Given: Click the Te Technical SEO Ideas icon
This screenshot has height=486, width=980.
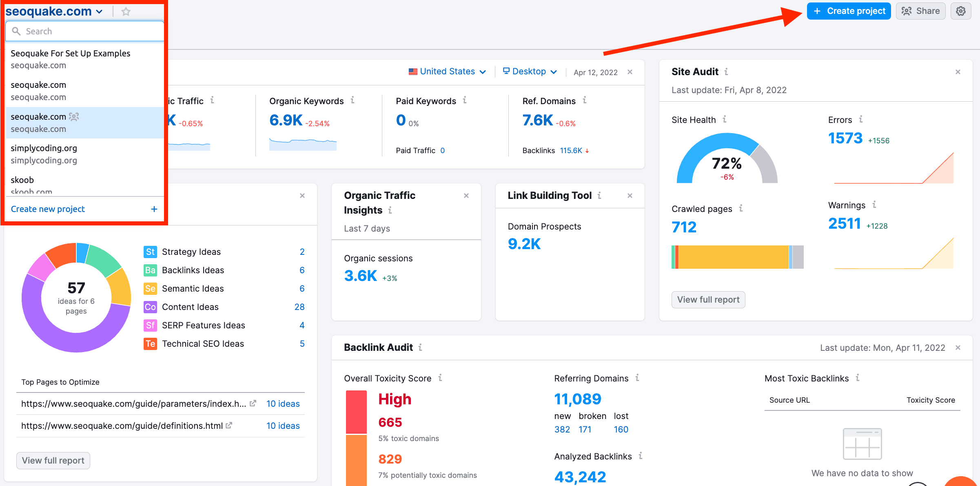Looking at the screenshot, I should (x=151, y=344).
